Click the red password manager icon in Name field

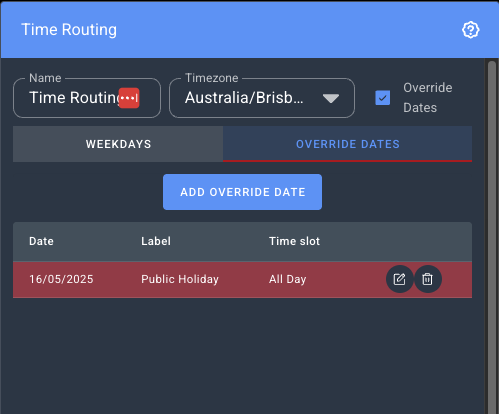coord(129,98)
